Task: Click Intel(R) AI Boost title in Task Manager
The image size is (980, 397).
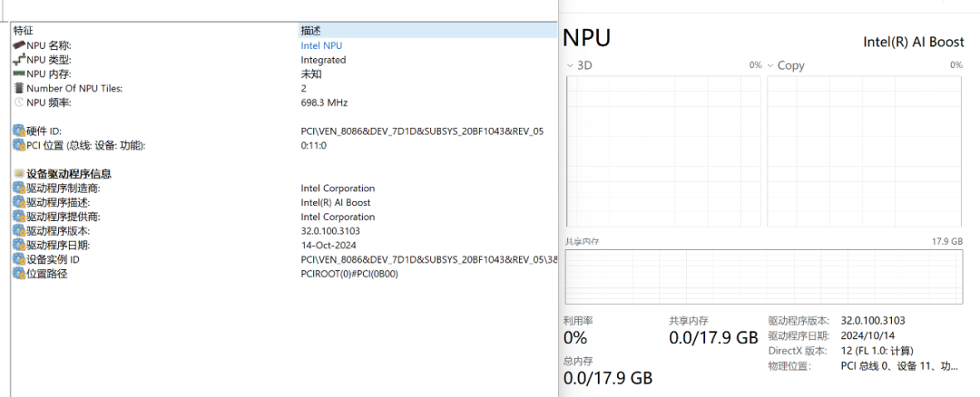Action: point(914,43)
